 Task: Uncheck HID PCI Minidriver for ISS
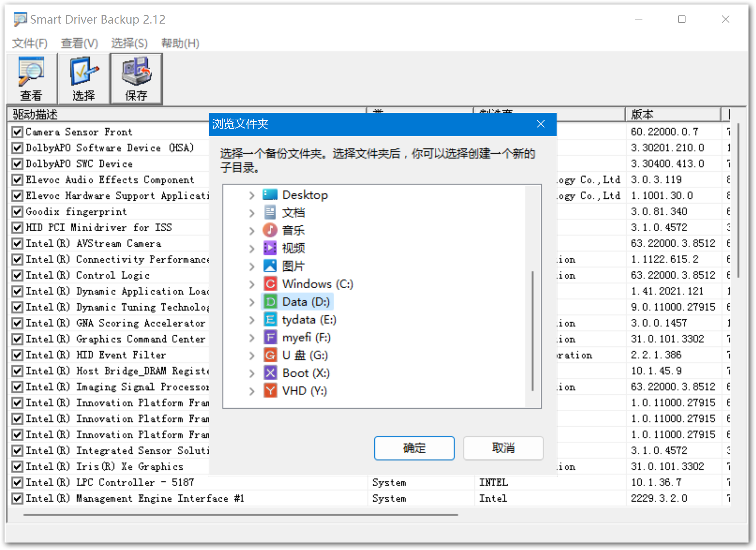(17, 228)
